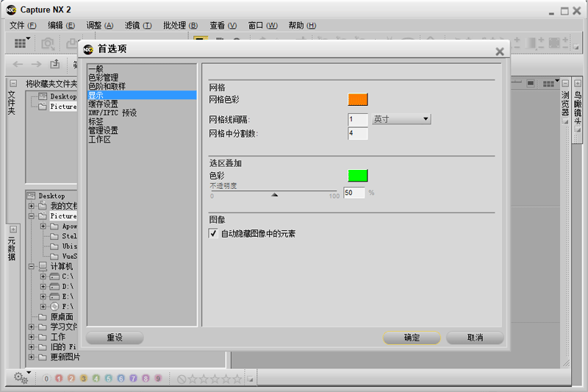Apply blue color label 6
The height and width of the screenshot is (392, 588).
point(121,379)
